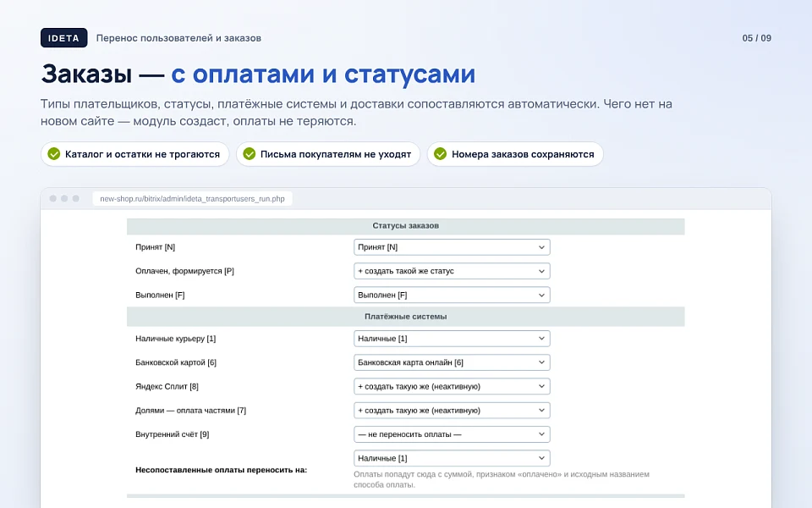The height and width of the screenshot is (508, 812).
Task: Click the 'Выполнен [F]' row label
Action: [160, 295]
